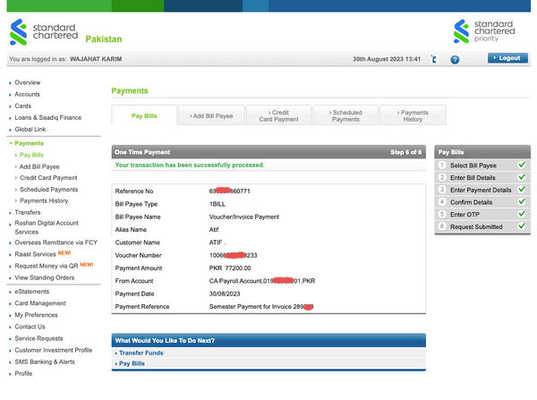Click Enter Payment Details step checkmark

[522, 189]
